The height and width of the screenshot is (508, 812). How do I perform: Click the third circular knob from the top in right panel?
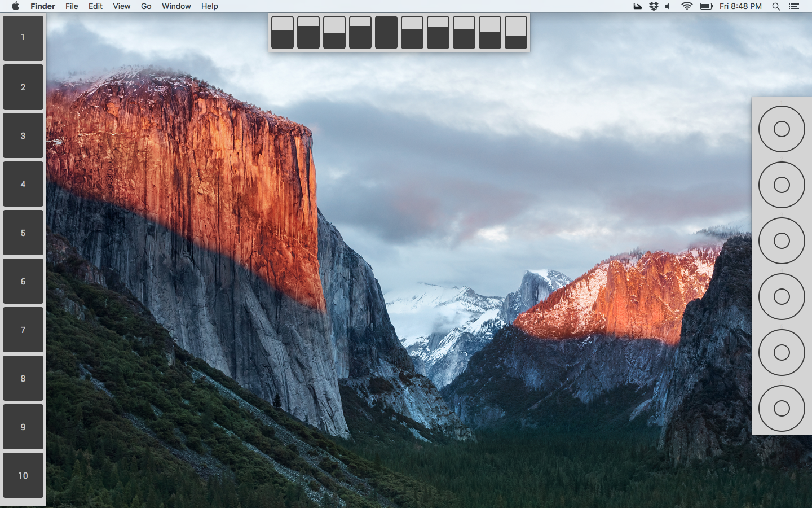[782, 240]
